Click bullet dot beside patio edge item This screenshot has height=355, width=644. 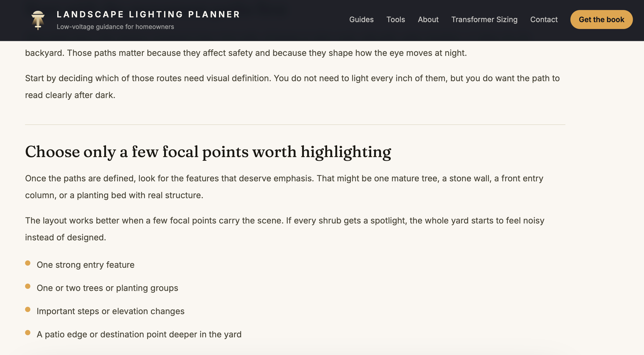(x=28, y=333)
